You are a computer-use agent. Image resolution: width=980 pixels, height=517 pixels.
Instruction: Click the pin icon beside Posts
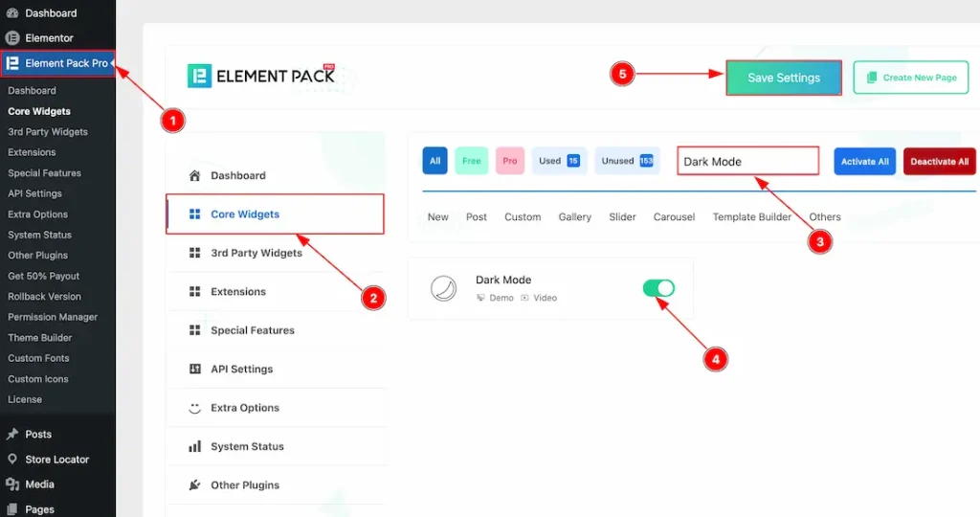coord(12,435)
